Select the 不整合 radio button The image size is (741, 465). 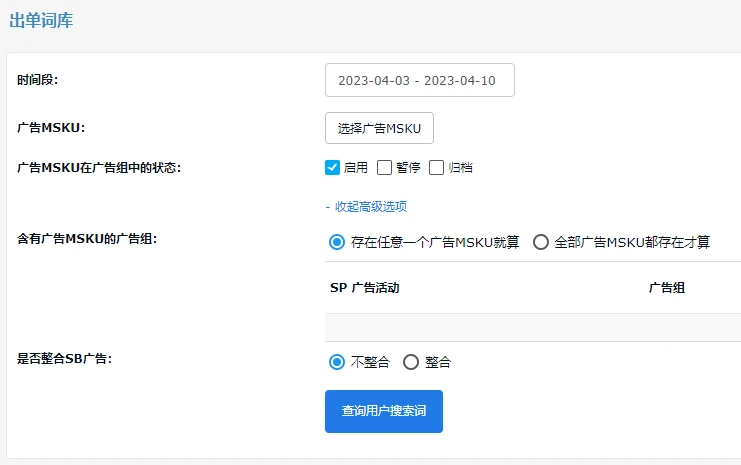coord(337,362)
